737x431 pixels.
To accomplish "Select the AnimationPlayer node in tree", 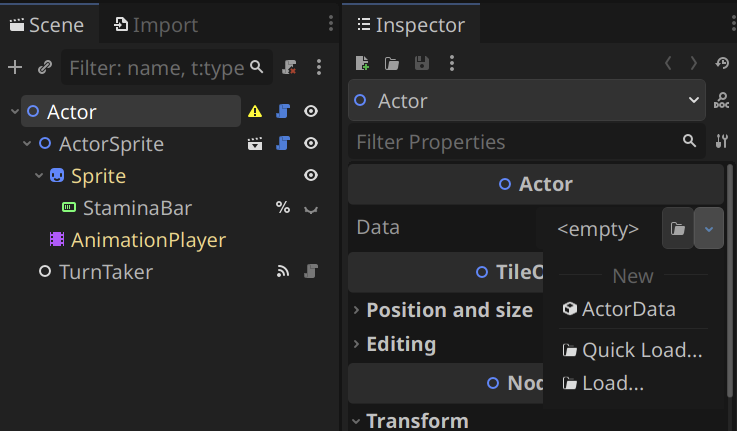I will (x=148, y=240).
